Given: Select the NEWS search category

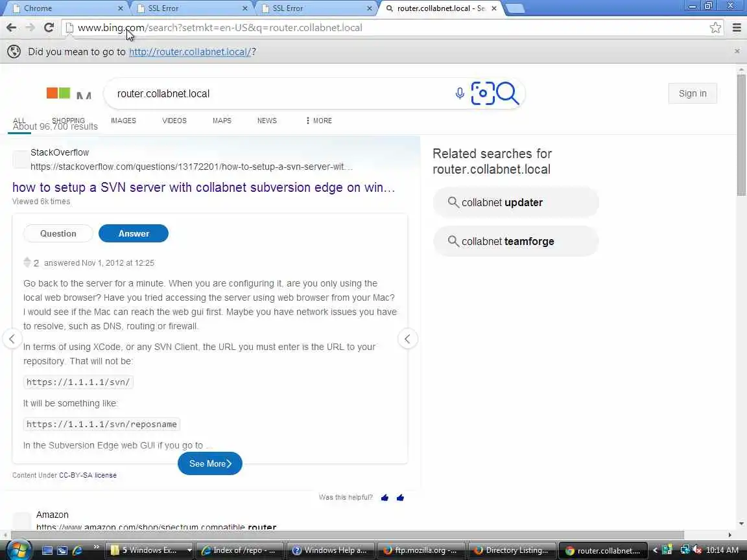Looking at the screenshot, I should (267, 121).
